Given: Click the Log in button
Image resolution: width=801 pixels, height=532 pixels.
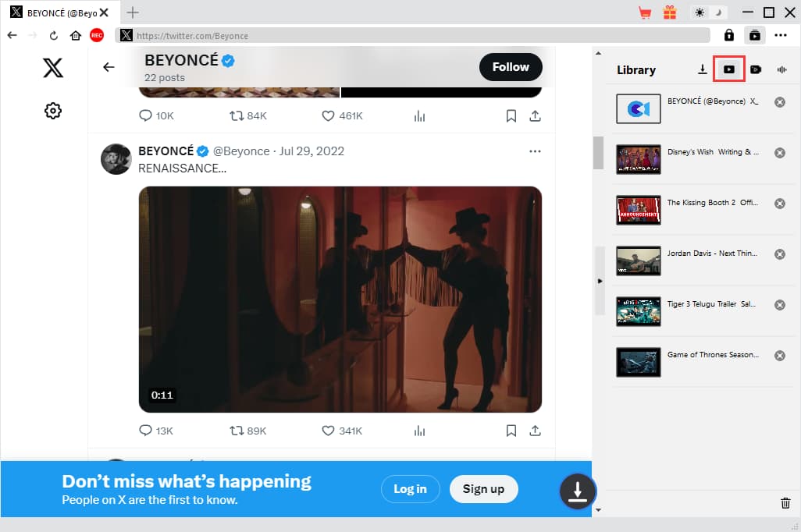Looking at the screenshot, I should pos(410,489).
